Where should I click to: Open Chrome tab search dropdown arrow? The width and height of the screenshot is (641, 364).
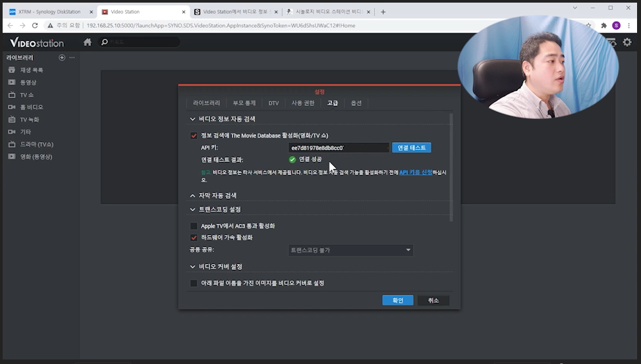(574, 8)
